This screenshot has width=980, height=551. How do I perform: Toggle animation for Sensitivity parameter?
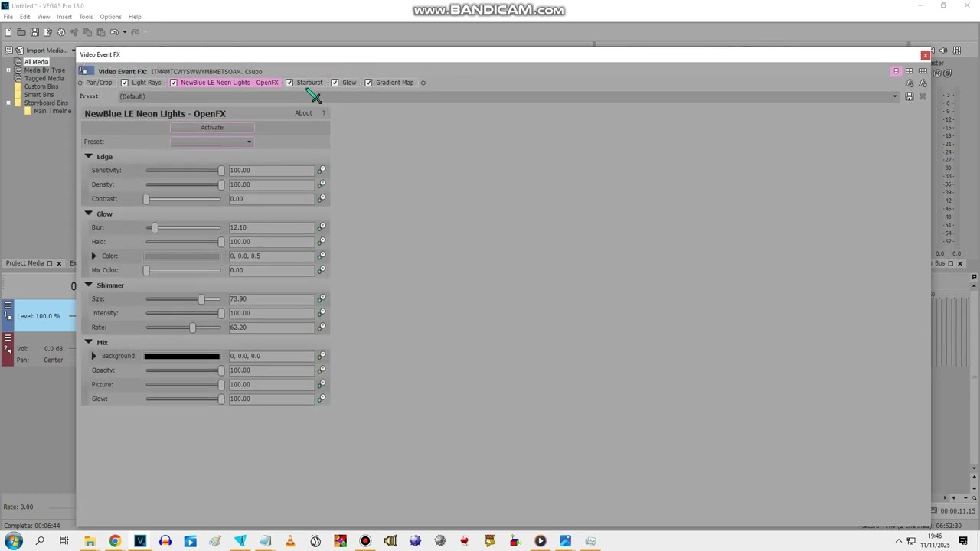(x=322, y=170)
